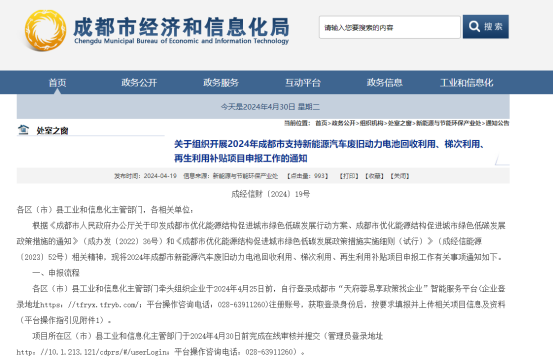The image size is (554, 361).
Task: Click breadcrumb link 新能源与节能环保产业处
Action: point(448,123)
